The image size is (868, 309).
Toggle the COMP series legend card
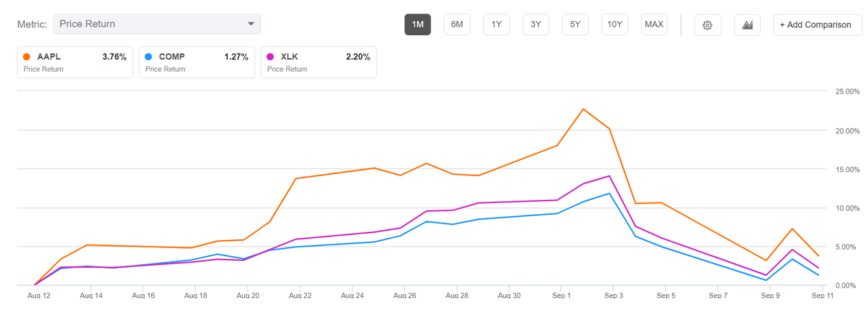click(197, 62)
